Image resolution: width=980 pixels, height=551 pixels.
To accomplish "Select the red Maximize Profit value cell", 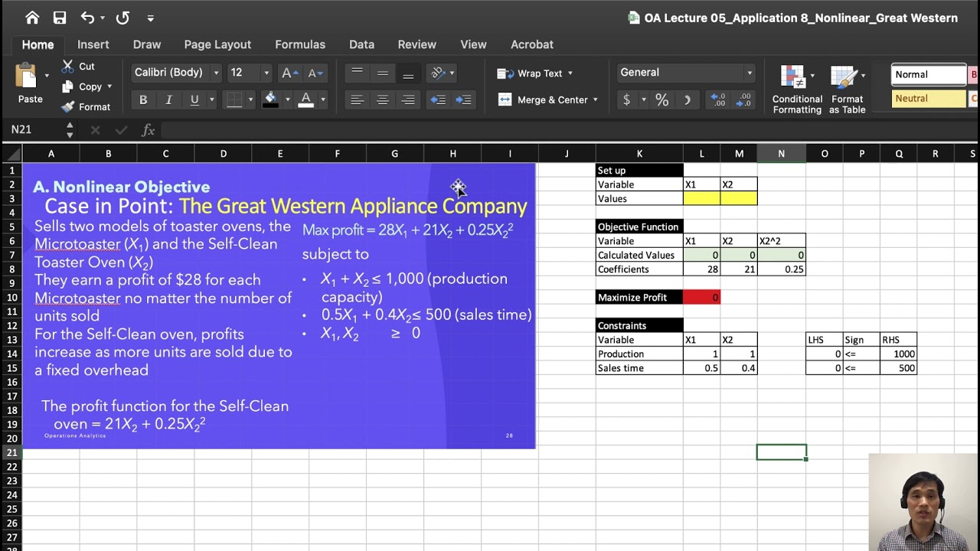I will [x=701, y=297].
